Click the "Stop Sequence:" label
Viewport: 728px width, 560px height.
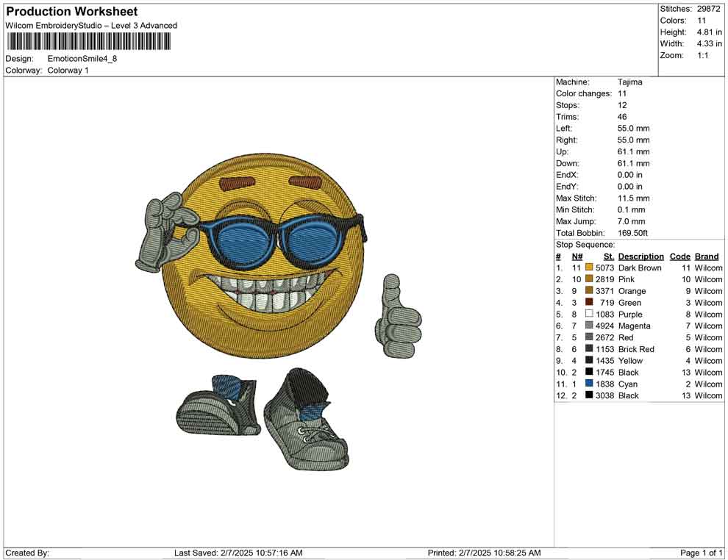tap(585, 245)
